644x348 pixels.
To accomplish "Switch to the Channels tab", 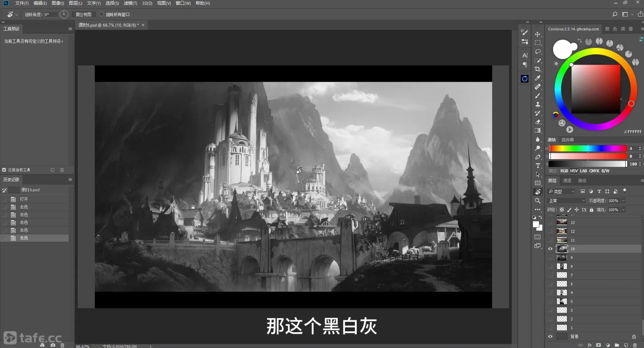I will pos(567,180).
